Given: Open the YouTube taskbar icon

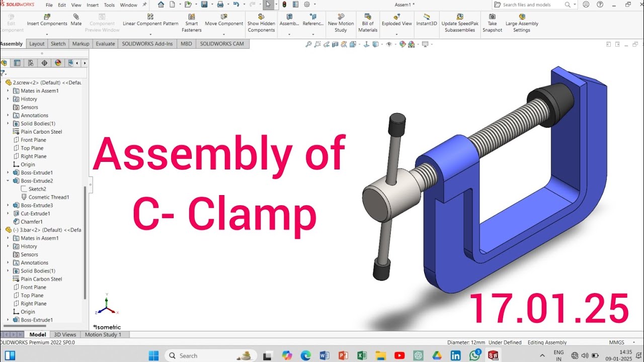Looking at the screenshot, I should tap(399, 355).
